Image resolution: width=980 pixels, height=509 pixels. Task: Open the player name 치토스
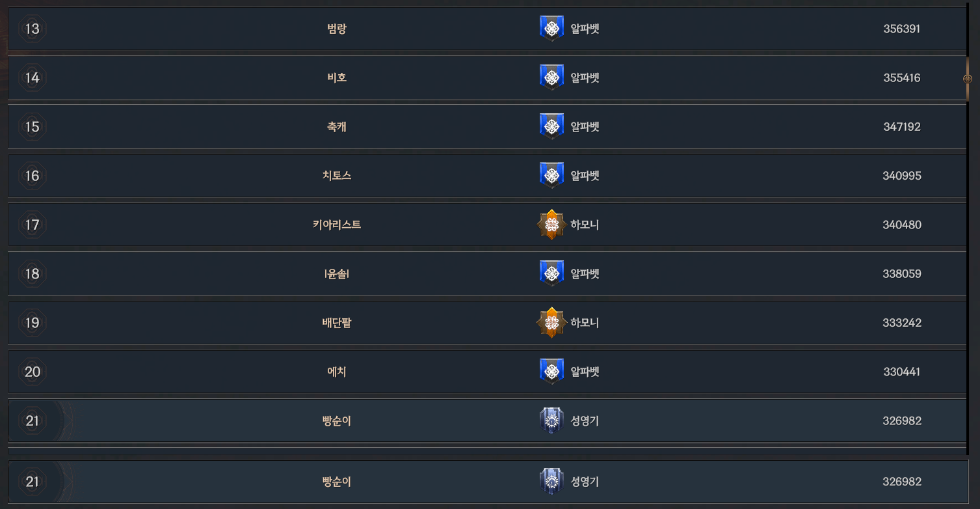coord(337,176)
